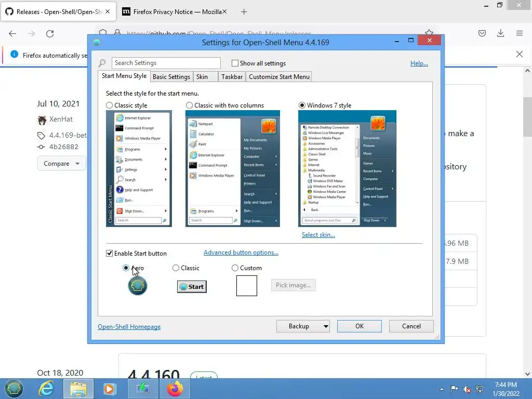The width and height of the screenshot is (532, 399).
Task: Select the Start Menu Style tab
Action: click(x=124, y=76)
